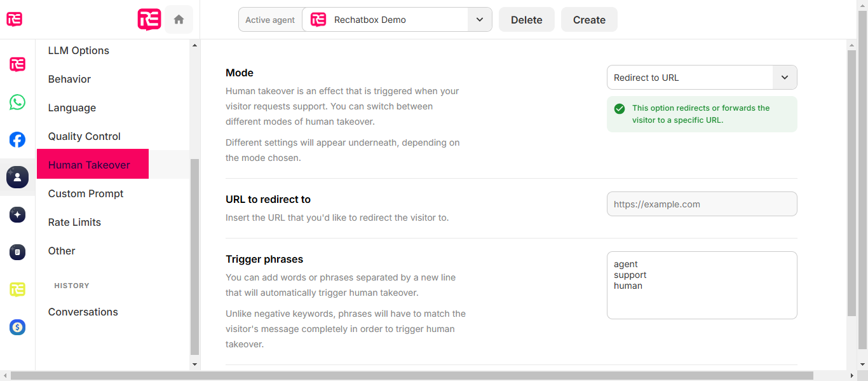Viewport: 868px width, 381px height.
Task: Click inside the Trigger phrases text area
Action: tap(702, 285)
